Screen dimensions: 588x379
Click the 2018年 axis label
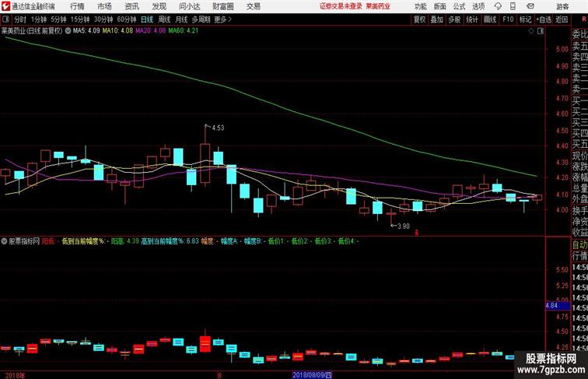[15, 375]
